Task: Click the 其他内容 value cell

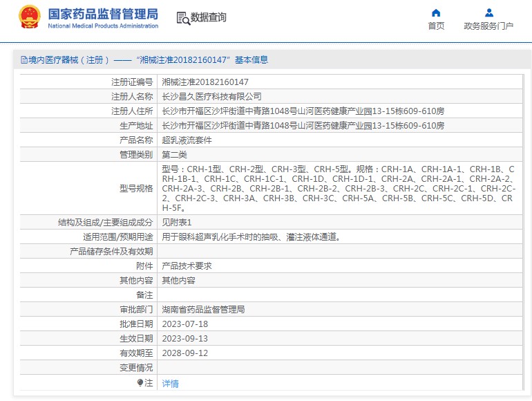Action: tap(178, 281)
